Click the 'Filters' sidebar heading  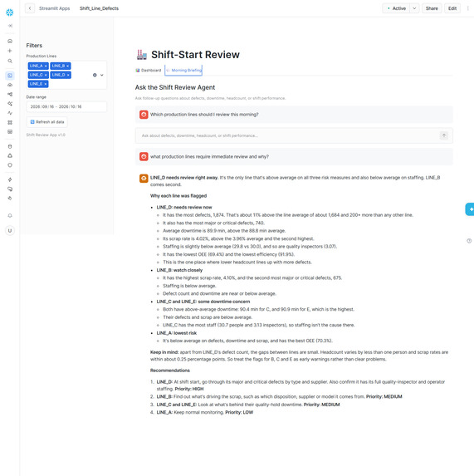(34, 45)
